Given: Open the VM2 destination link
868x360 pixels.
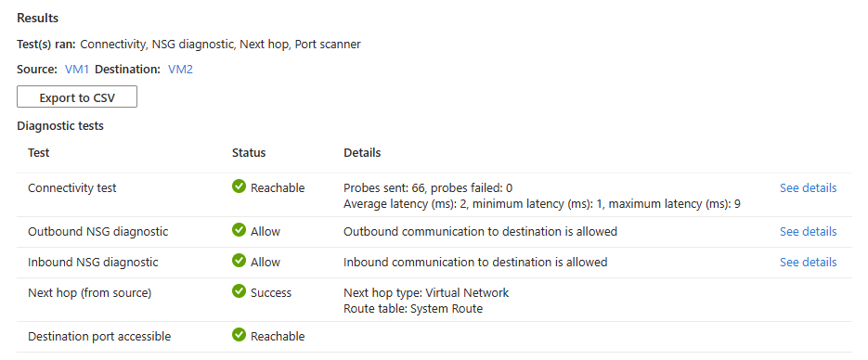Looking at the screenshot, I should tap(180, 70).
